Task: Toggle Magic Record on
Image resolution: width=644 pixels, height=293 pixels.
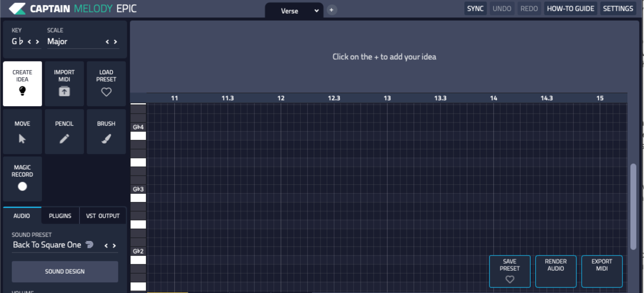Action: pos(22,179)
